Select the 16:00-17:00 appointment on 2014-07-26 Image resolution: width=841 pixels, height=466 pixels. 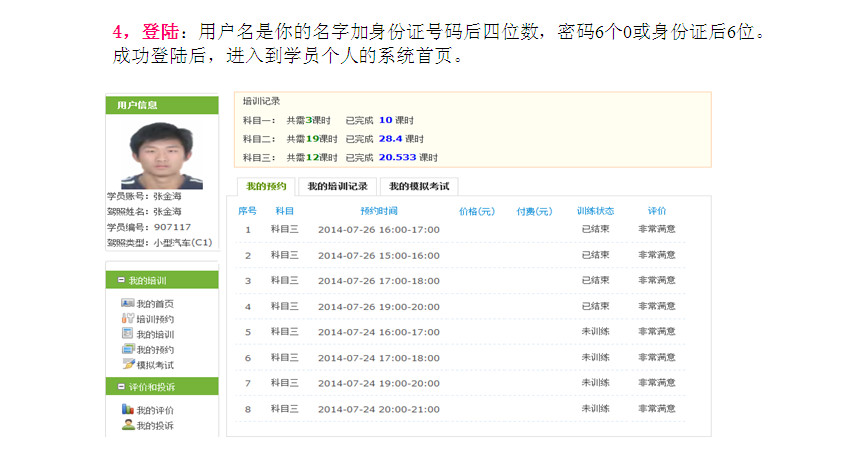pos(379,229)
